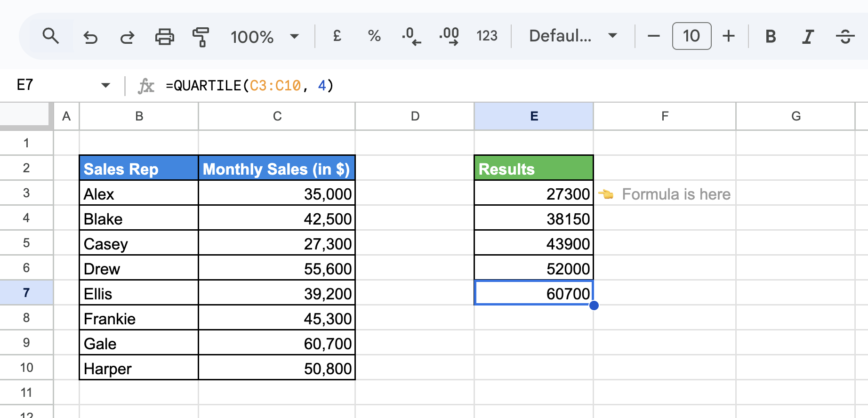Screen dimensions: 868x418
Task: Select row 10 header
Action: coord(26,367)
